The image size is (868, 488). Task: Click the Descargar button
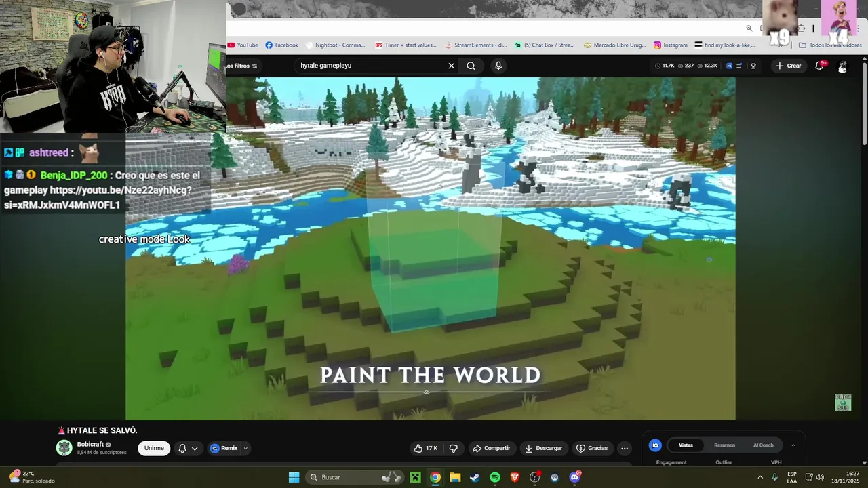click(x=544, y=448)
